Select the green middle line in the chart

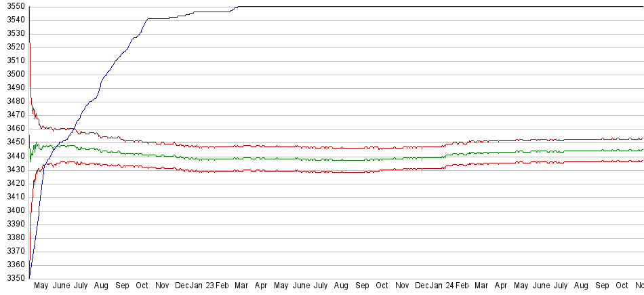click(x=339, y=160)
